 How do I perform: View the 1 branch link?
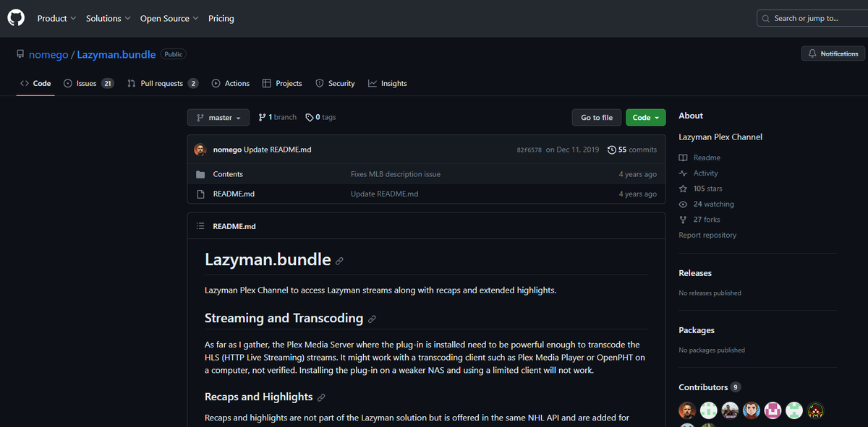(x=277, y=117)
